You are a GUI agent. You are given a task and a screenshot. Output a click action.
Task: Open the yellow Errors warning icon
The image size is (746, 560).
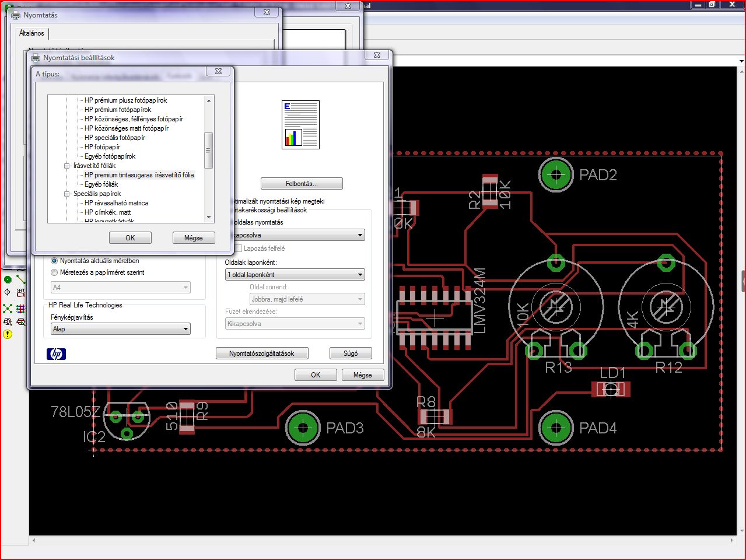[x=8, y=334]
